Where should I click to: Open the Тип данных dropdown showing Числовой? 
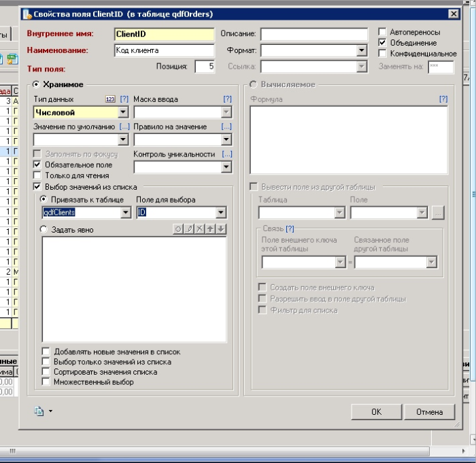coord(123,112)
